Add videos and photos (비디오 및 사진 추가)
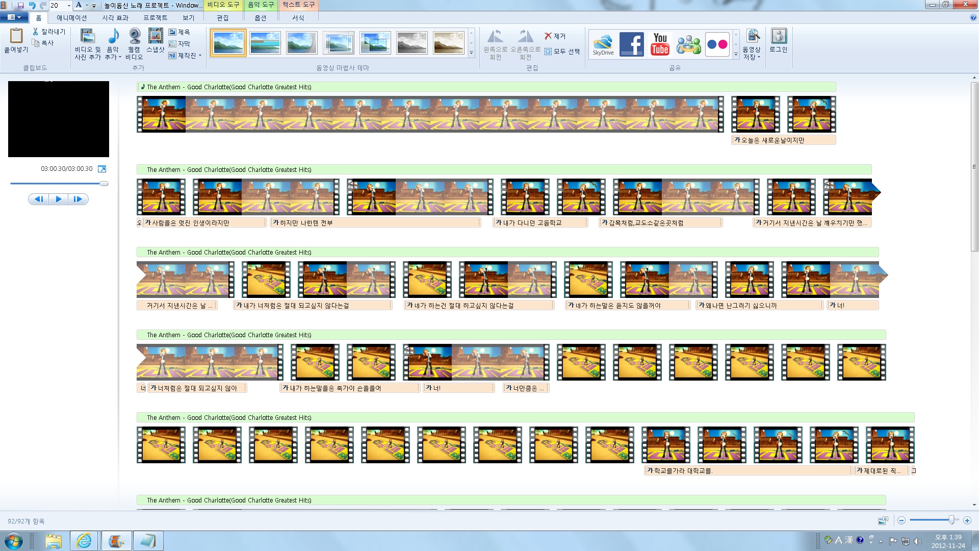 tap(88, 44)
